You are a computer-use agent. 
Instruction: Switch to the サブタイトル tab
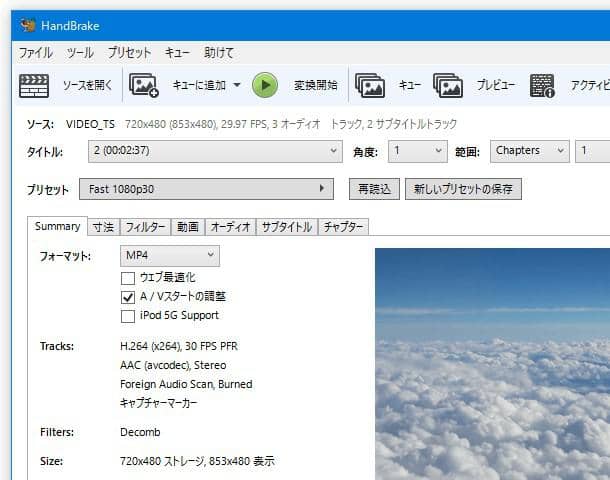(287, 227)
